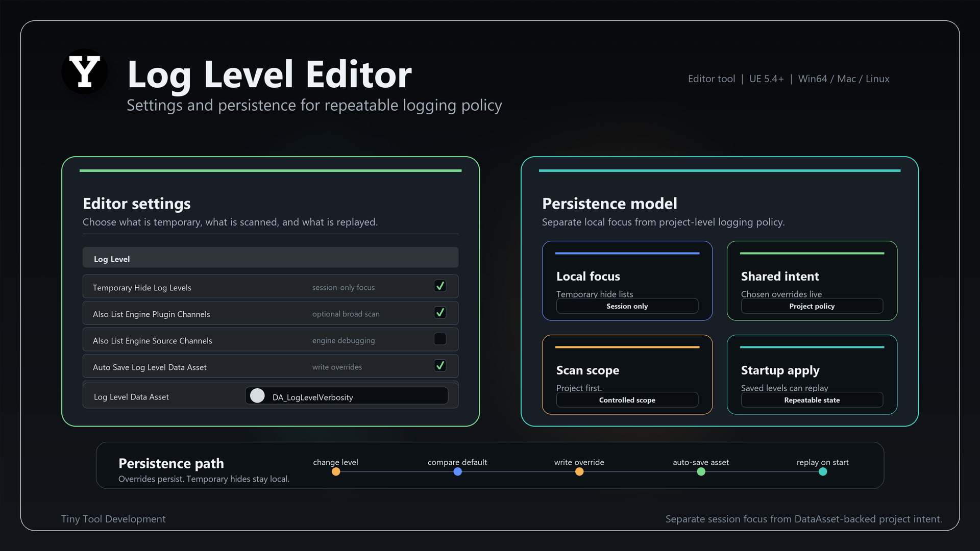Toggle Auto Save Log Level Data Asset
The image size is (980, 551).
coord(440,366)
